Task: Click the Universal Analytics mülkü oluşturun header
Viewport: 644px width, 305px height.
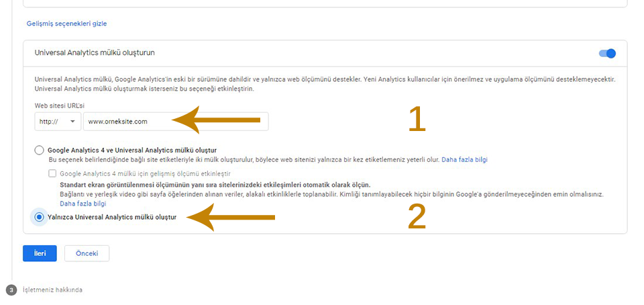Action: [x=95, y=53]
